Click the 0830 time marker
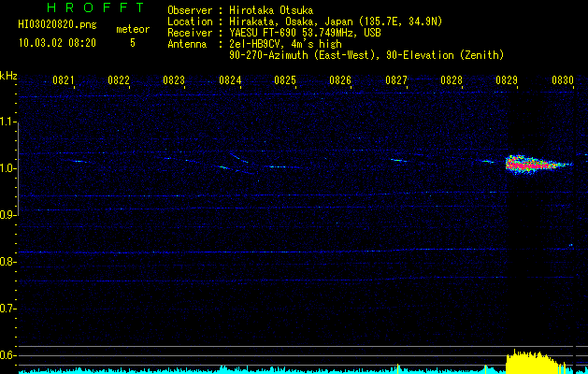The height and width of the screenshot is (374, 588). [563, 80]
